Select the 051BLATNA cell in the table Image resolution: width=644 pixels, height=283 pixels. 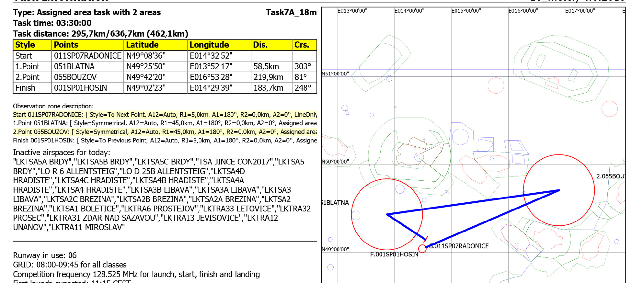pyautogui.click(x=74, y=67)
